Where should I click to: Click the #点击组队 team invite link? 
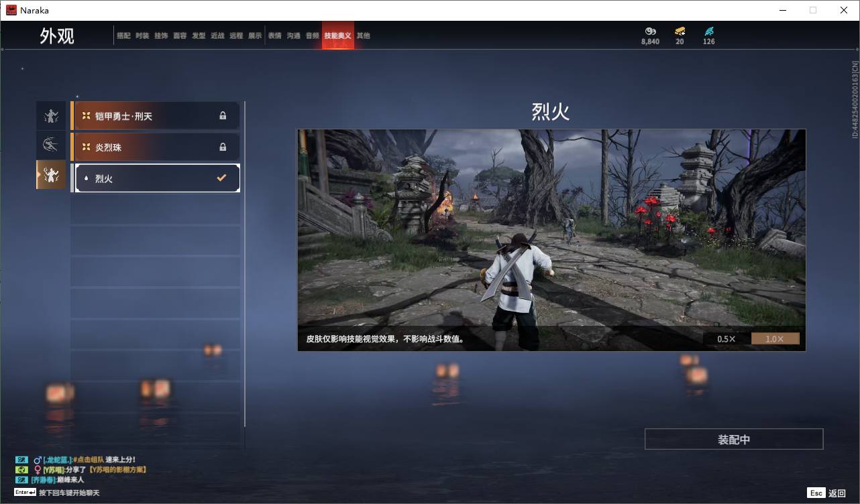point(88,460)
